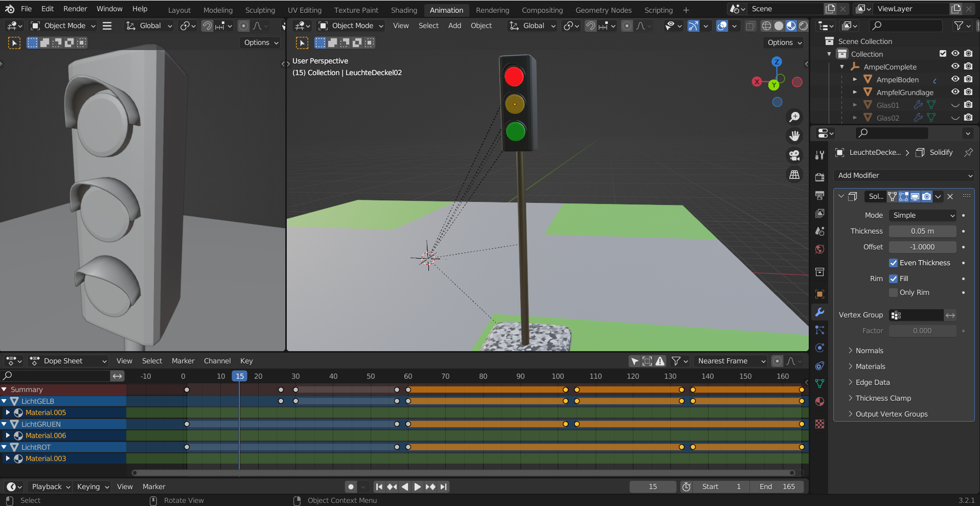
Task: Jump to start frame button
Action: point(379,487)
